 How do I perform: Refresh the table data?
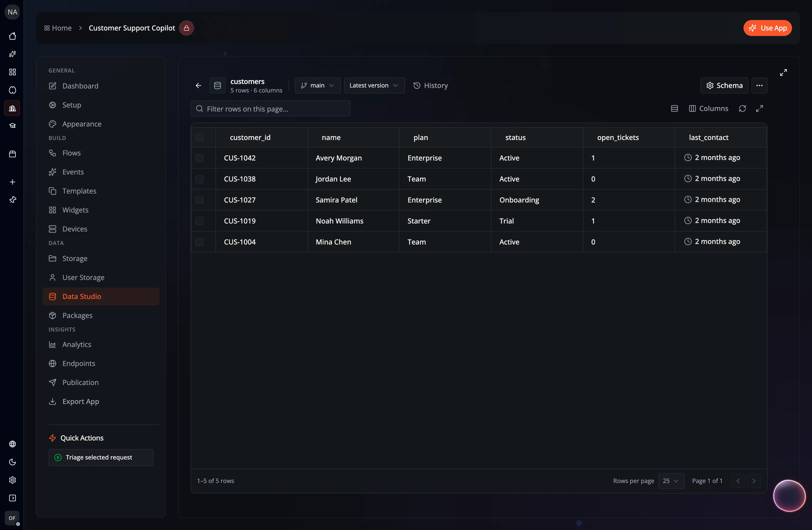click(742, 108)
